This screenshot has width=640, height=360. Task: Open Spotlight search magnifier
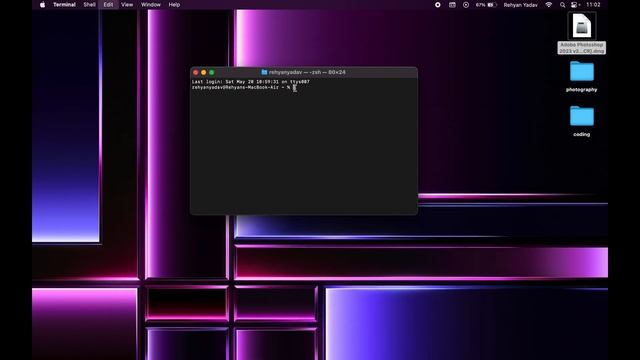pos(562,5)
